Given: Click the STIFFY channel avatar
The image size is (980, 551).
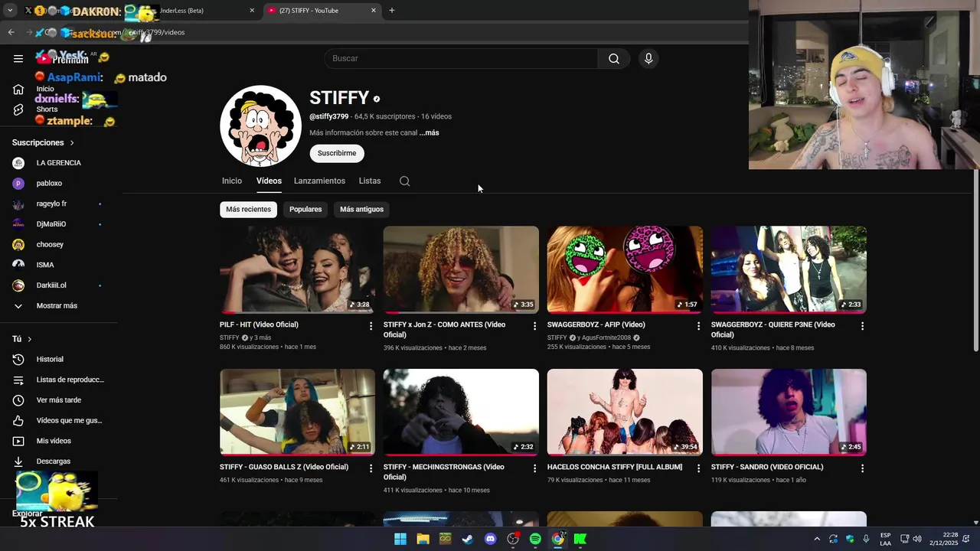Looking at the screenshot, I should [x=260, y=126].
